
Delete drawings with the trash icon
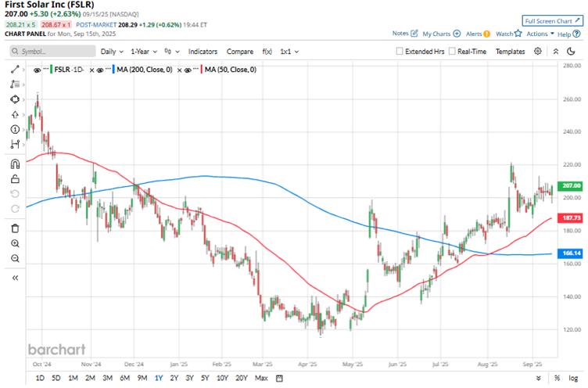point(15,228)
